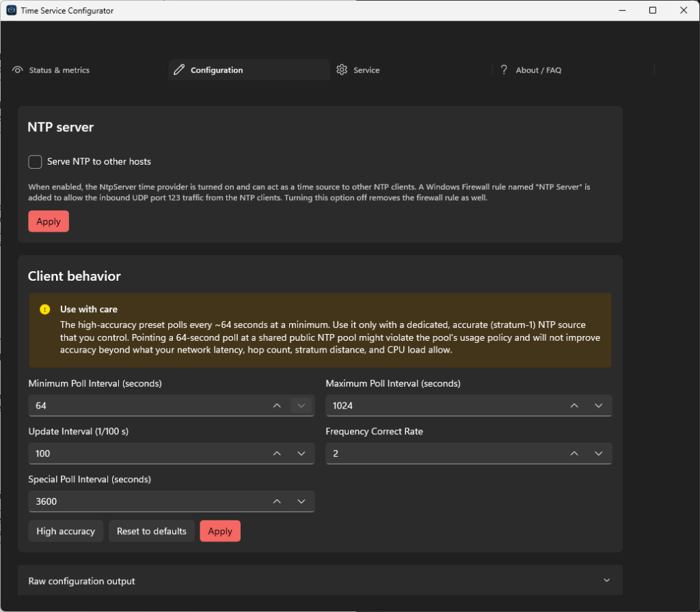Click the Serve NTP to other hosts label
700x612 pixels.
[x=99, y=161]
